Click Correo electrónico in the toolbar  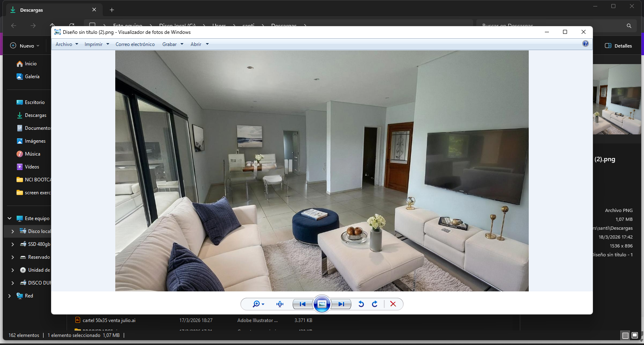pyautogui.click(x=135, y=44)
